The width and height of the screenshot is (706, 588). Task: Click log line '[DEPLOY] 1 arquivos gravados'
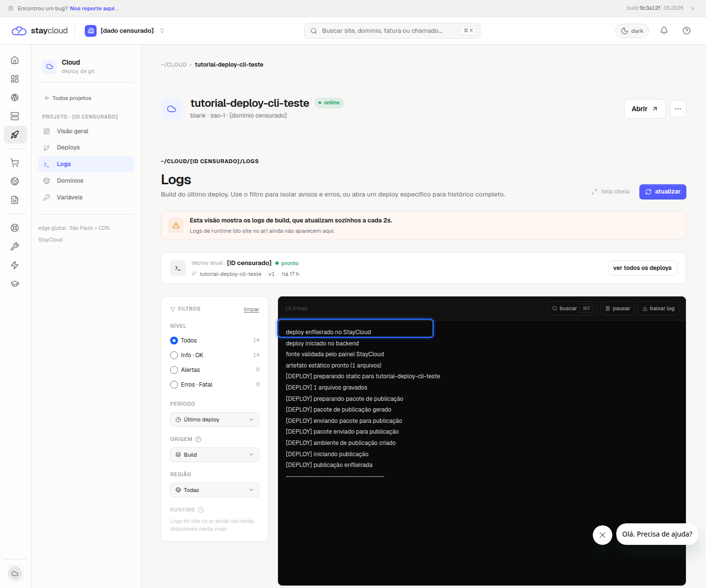tap(327, 388)
